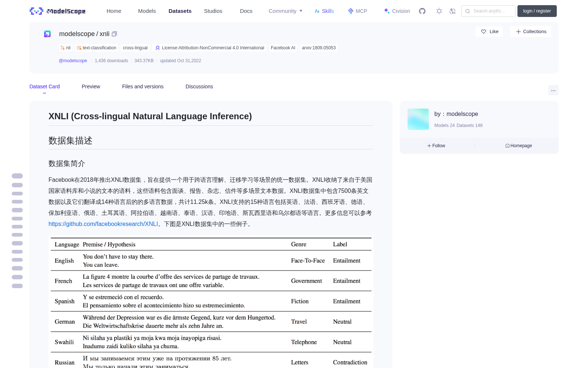
Task: Click the 数据集描述 heading
Action: coord(71,141)
